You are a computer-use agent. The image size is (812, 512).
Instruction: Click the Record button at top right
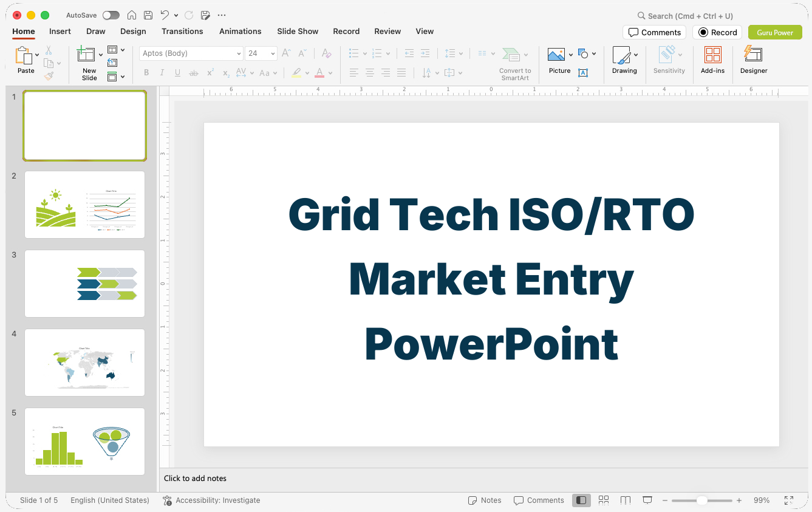717,32
